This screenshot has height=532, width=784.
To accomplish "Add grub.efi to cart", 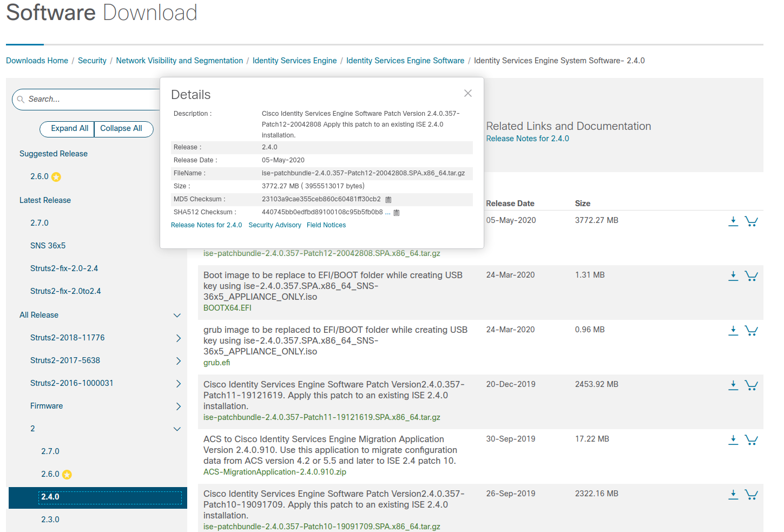I will (x=751, y=331).
